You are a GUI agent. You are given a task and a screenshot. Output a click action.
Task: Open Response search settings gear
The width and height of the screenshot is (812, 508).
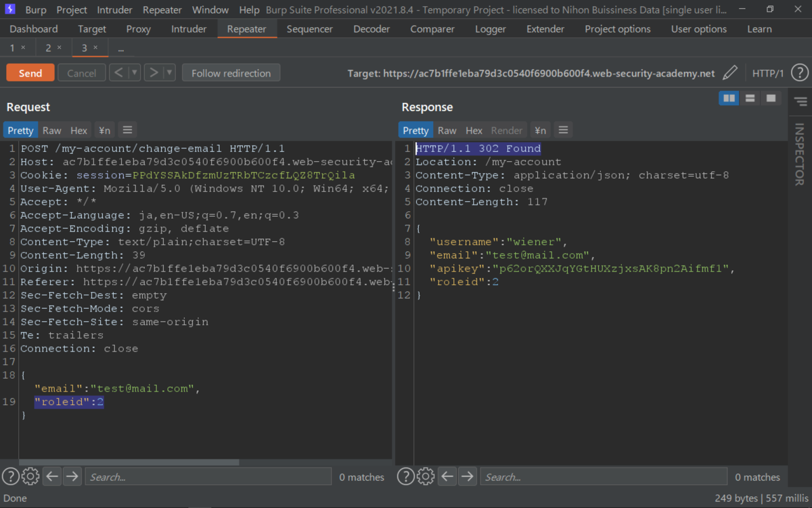[426, 477]
